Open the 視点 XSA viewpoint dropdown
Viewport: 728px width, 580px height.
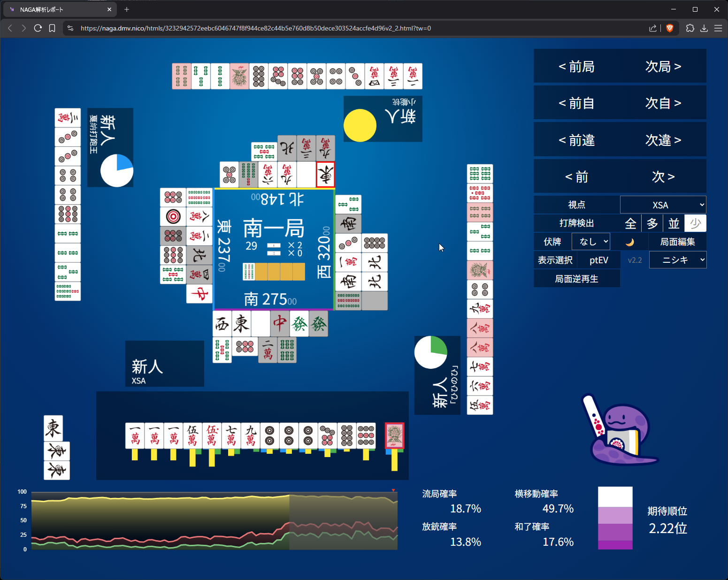pyautogui.click(x=663, y=205)
